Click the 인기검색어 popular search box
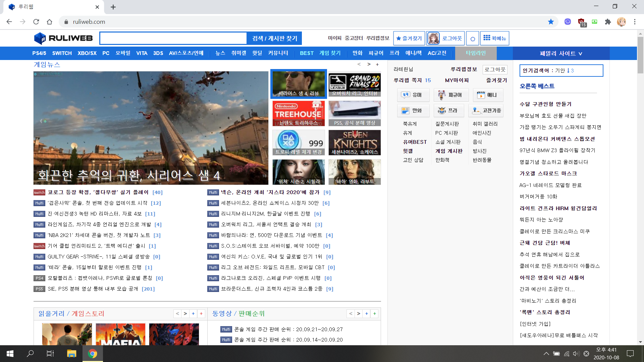Image resolution: width=644 pixels, height=362 pixels. pos(561,70)
